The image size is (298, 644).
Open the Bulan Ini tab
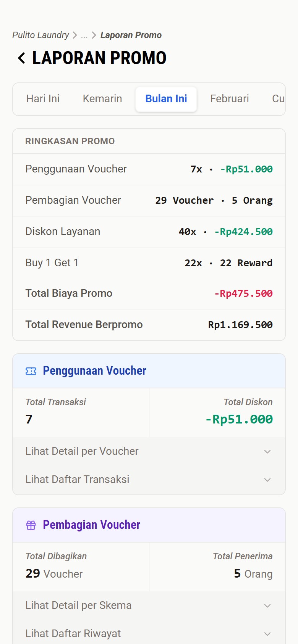coord(166,99)
